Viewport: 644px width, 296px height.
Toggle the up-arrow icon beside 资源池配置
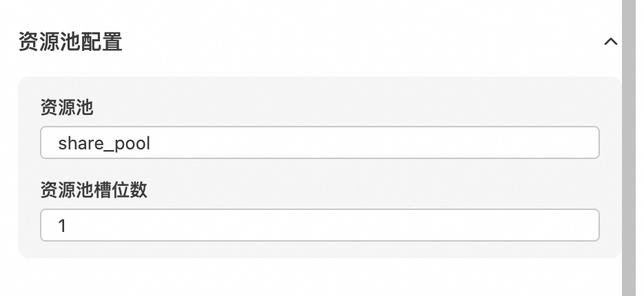point(610,42)
